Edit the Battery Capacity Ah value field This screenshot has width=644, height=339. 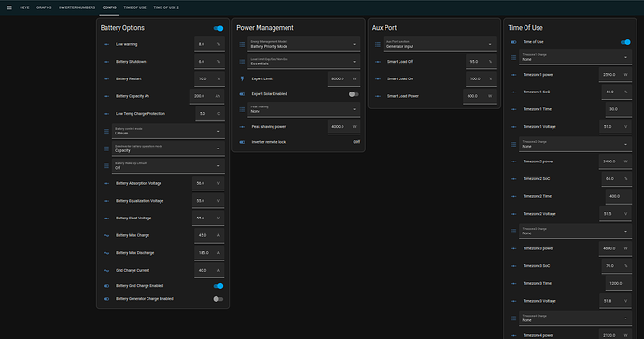click(207, 96)
